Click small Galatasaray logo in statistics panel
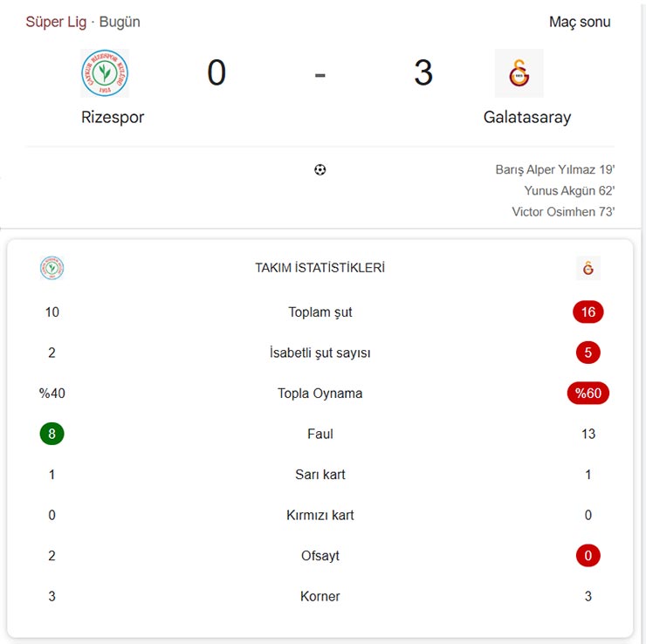This screenshot has height=644, width=646. coord(588,268)
